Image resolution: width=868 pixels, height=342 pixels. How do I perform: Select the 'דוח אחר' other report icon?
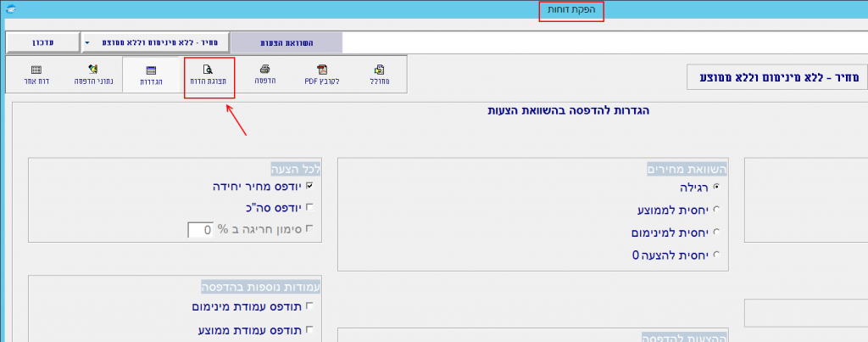tap(36, 76)
